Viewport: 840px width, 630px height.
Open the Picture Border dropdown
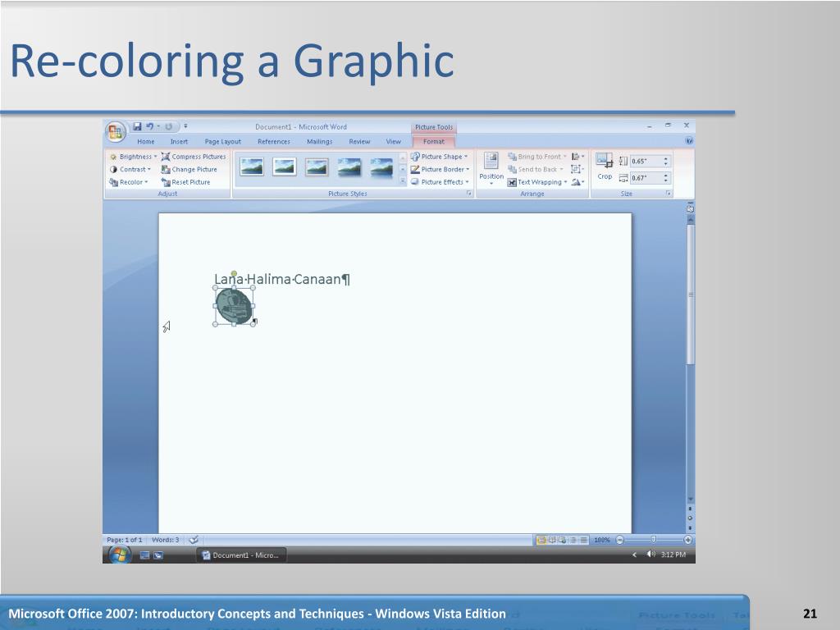[440, 169]
